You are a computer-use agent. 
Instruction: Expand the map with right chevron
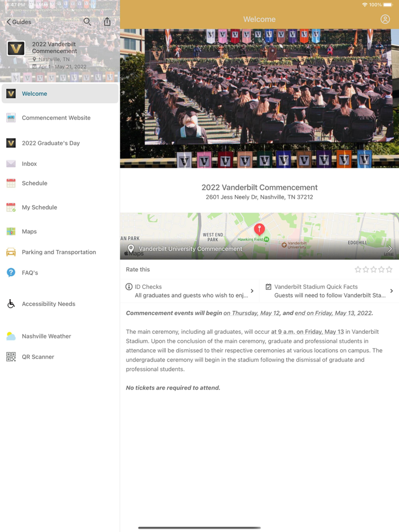click(390, 249)
